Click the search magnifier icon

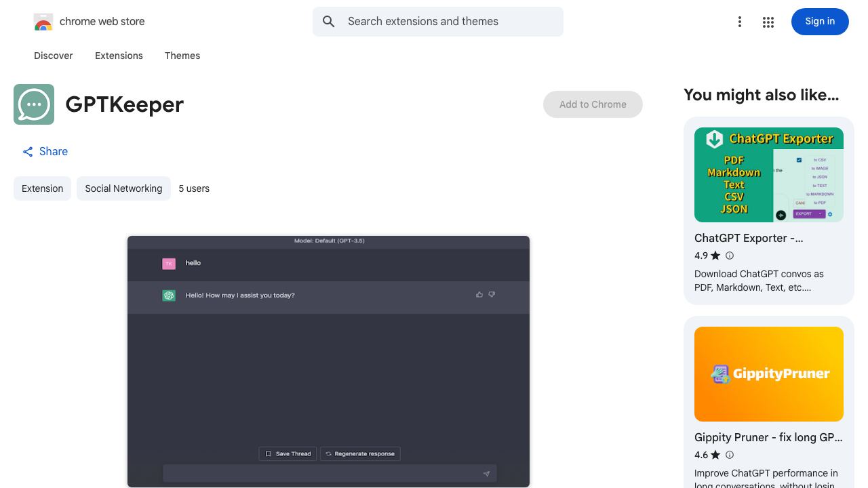[x=329, y=22]
